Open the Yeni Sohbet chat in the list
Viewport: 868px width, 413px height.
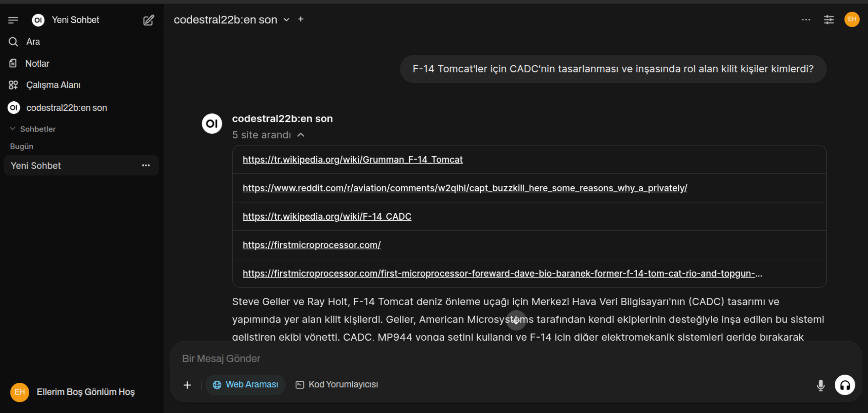tap(81, 166)
